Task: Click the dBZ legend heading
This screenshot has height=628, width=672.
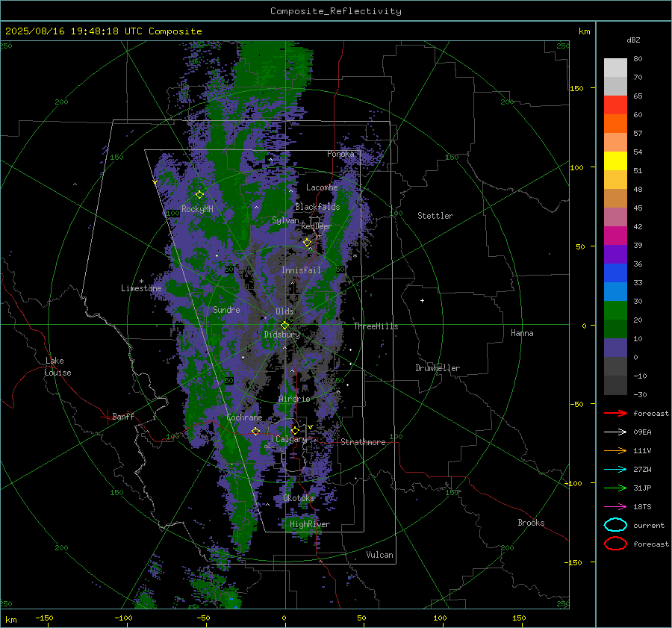Action: [x=633, y=40]
